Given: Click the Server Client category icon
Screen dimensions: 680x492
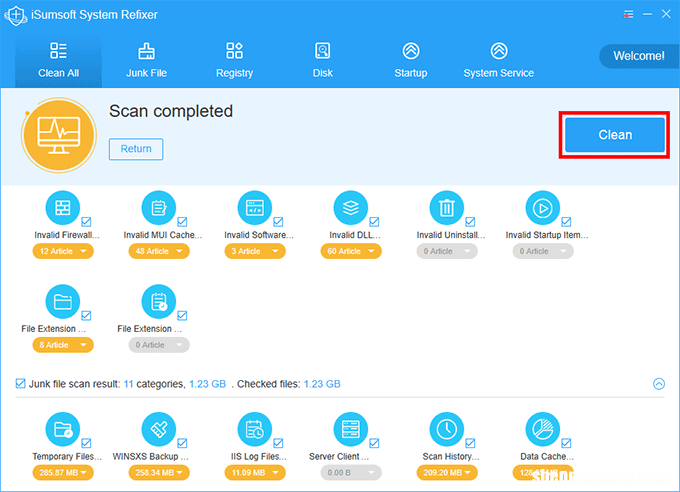Looking at the screenshot, I should click(351, 429).
